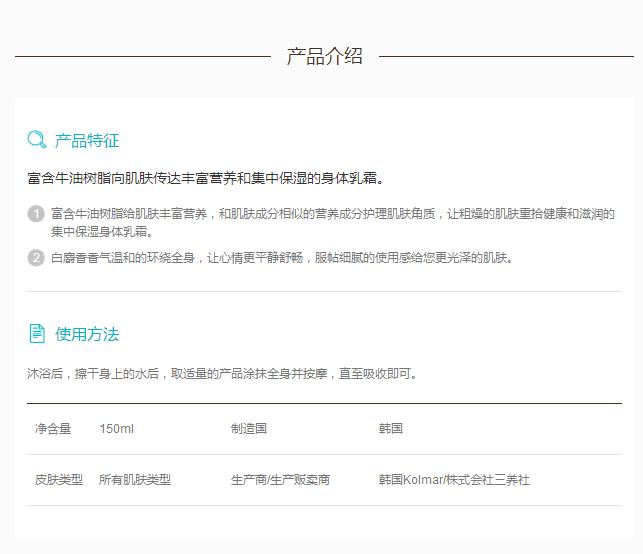
Task: Click the 生产商/生产贩卖商 label
Action: [280, 480]
